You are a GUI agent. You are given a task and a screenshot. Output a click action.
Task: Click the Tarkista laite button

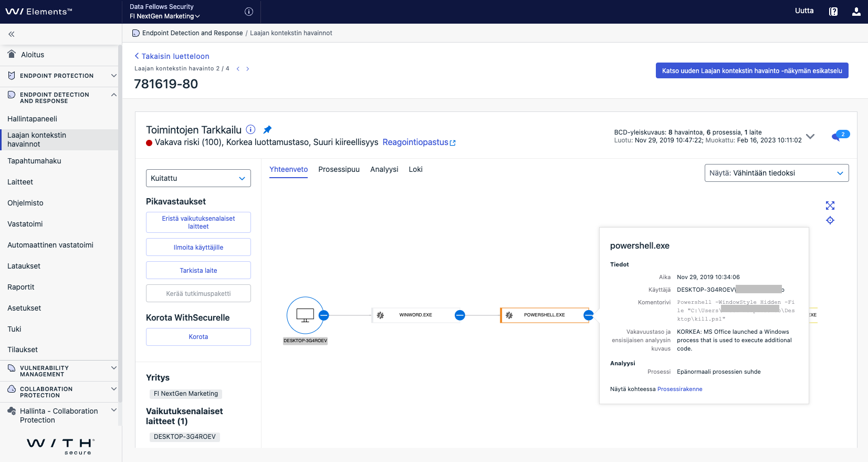(x=198, y=270)
